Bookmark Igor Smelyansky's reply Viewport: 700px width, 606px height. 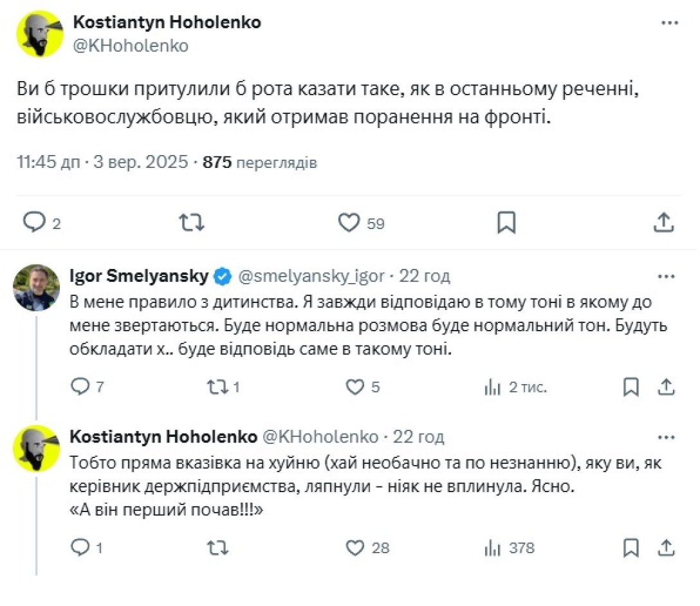tap(631, 387)
